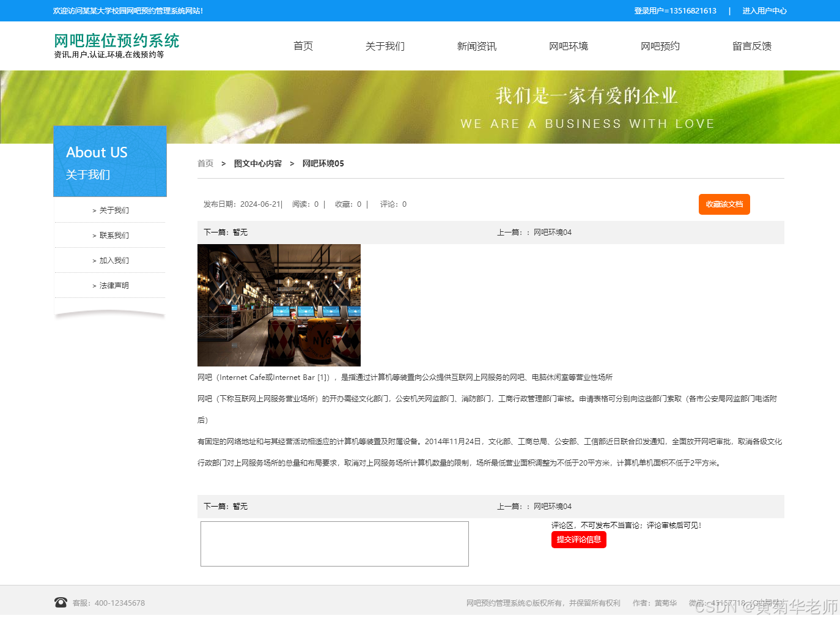
Task: Open the 网吧预约 menu item
Action: pyautogui.click(x=660, y=46)
